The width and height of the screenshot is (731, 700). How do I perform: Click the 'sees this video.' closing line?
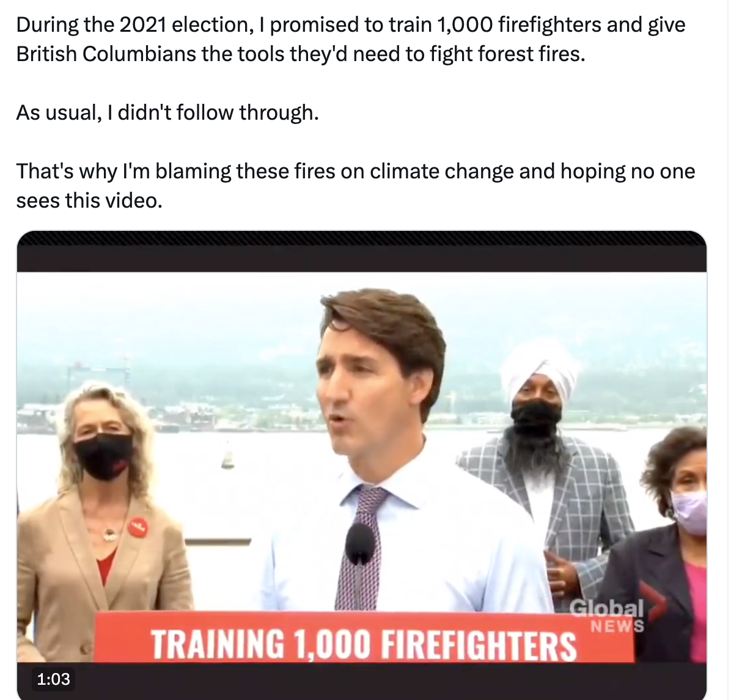pyautogui.click(x=89, y=200)
